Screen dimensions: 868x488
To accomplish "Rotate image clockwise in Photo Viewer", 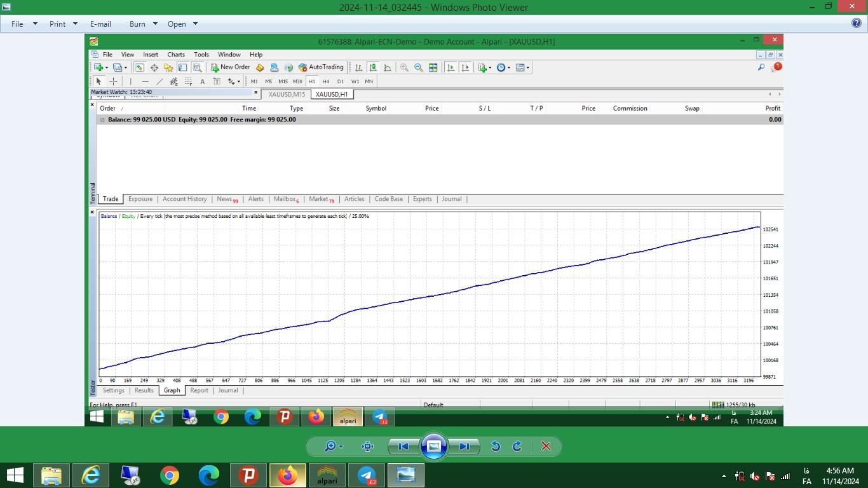I will [x=517, y=446].
